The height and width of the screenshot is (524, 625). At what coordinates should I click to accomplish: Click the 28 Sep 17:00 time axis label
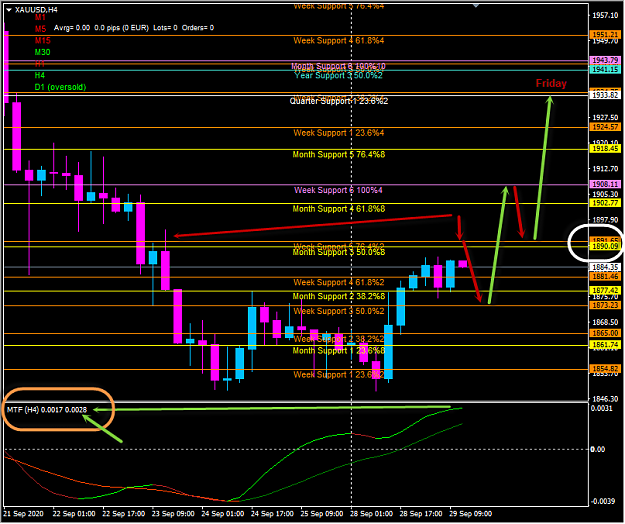(x=421, y=514)
